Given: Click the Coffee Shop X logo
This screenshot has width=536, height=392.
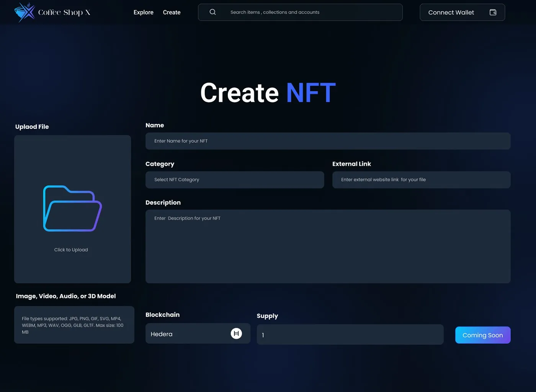Looking at the screenshot, I should coord(52,12).
